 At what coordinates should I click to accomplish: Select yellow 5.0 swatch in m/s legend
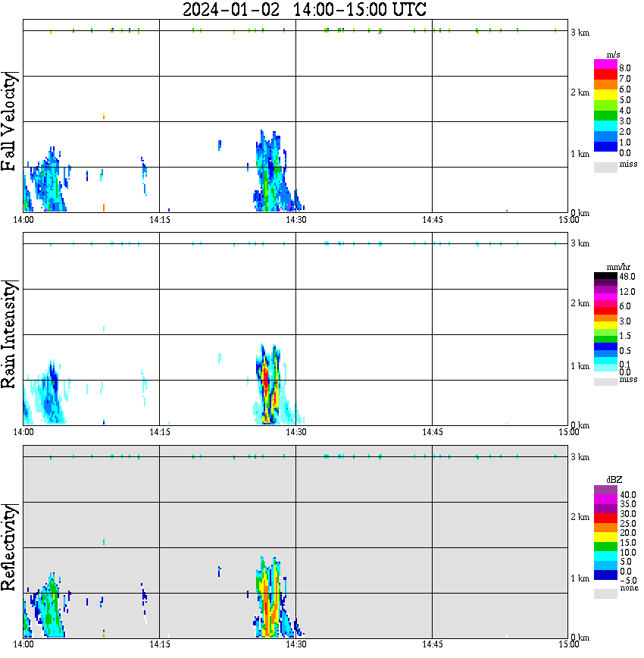[x=605, y=96]
